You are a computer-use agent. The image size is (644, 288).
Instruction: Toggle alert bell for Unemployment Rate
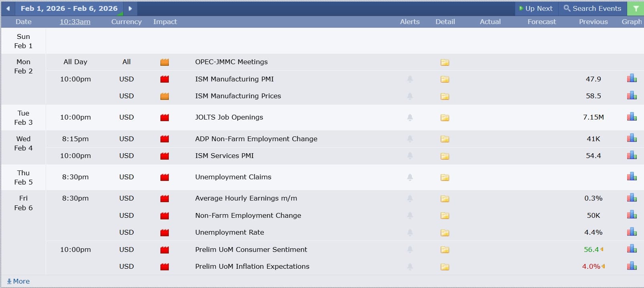(x=410, y=232)
